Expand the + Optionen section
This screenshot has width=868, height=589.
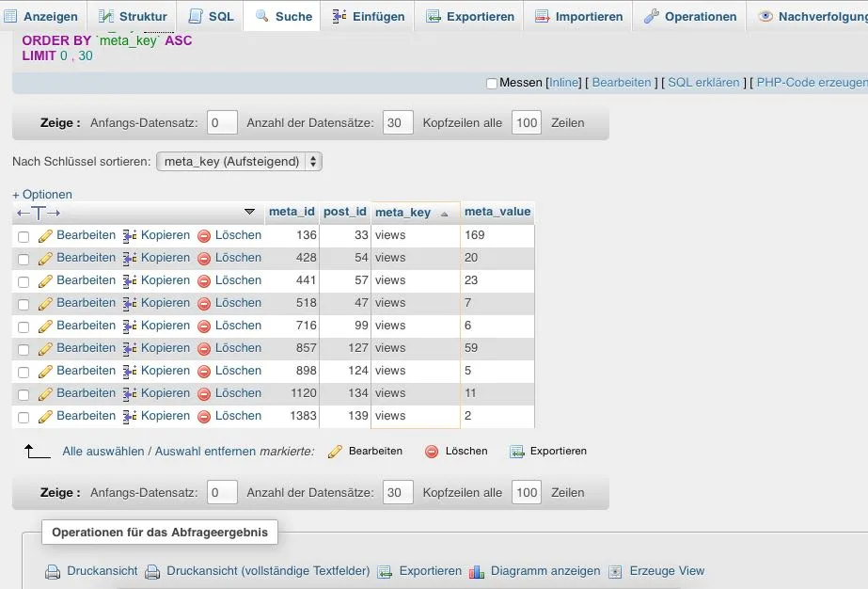(x=42, y=195)
